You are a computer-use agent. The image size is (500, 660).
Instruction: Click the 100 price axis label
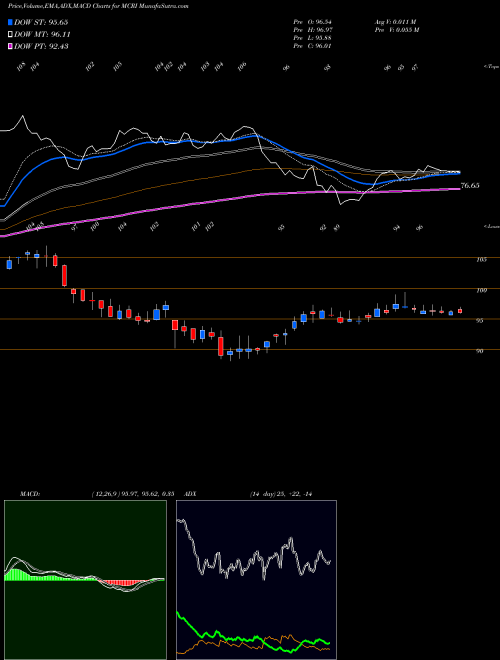pos(481,290)
